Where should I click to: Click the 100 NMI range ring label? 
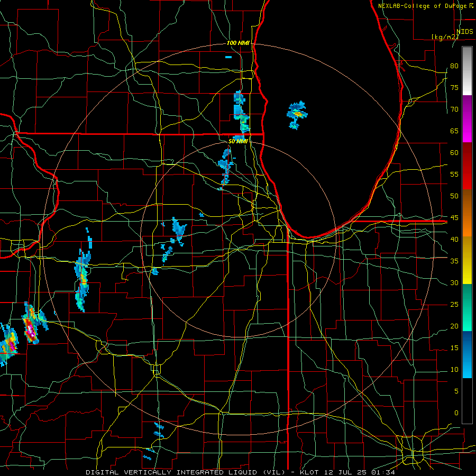[x=239, y=43]
